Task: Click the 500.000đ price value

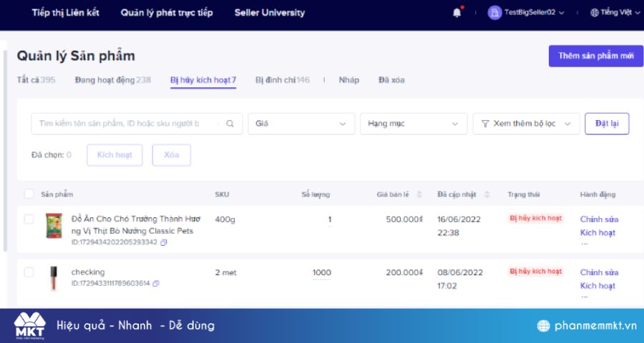Action: point(404,219)
